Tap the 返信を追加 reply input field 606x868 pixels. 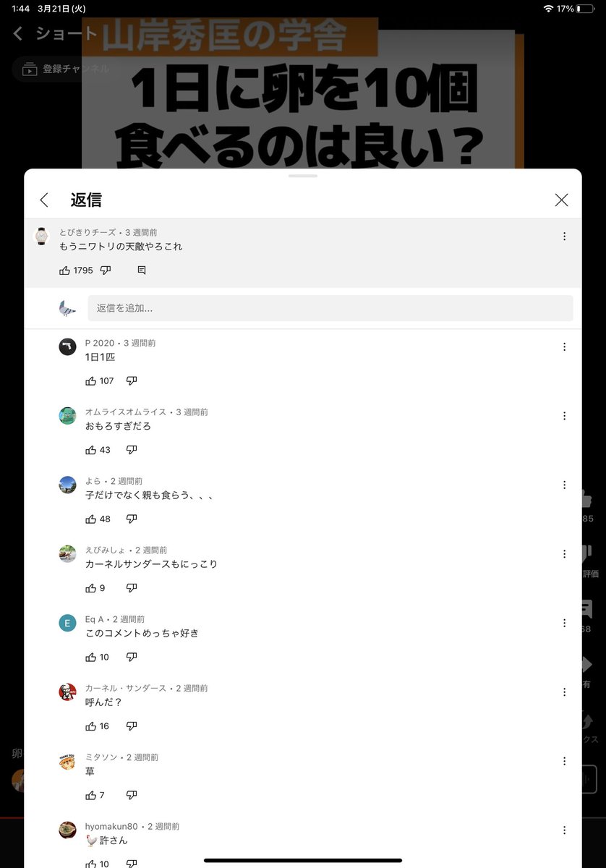(x=330, y=308)
